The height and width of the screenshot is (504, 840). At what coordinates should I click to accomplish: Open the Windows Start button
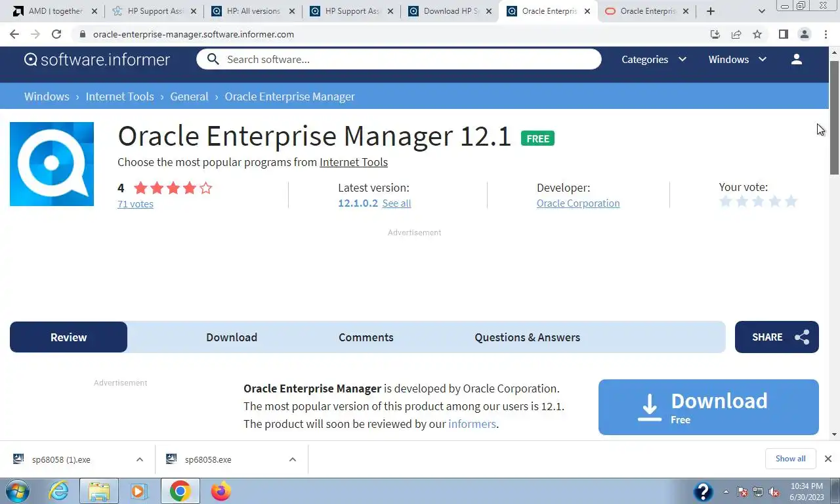[x=18, y=491]
